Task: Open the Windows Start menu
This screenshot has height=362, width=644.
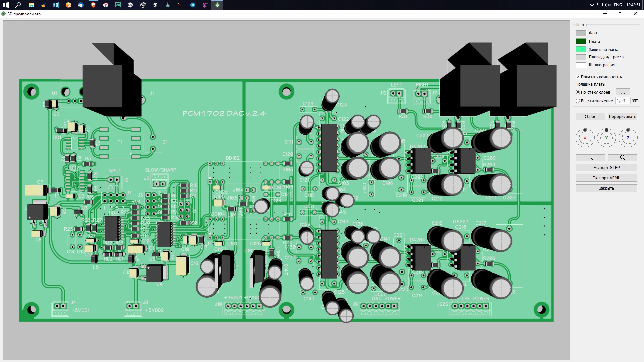Action: pyautogui.click(x=6, y=5)
